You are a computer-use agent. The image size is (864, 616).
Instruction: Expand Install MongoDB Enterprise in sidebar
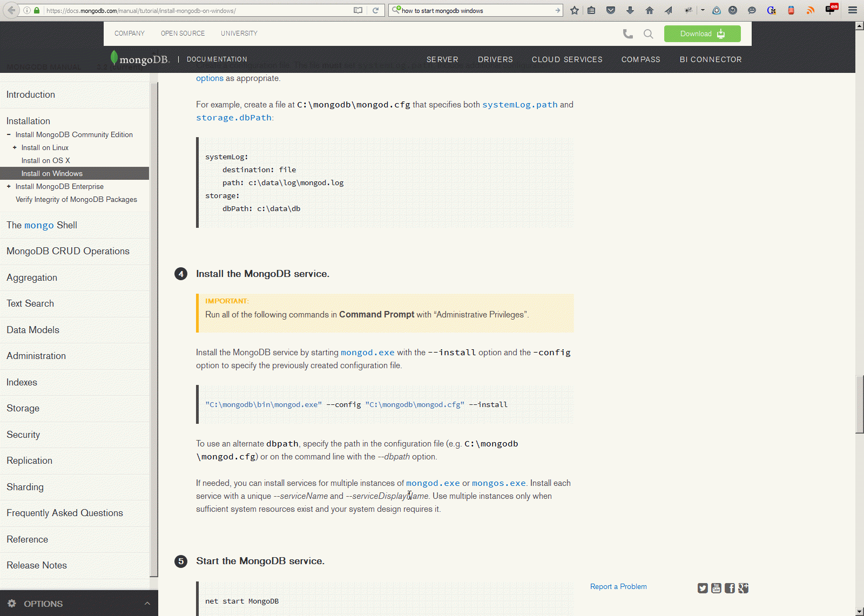9,186
